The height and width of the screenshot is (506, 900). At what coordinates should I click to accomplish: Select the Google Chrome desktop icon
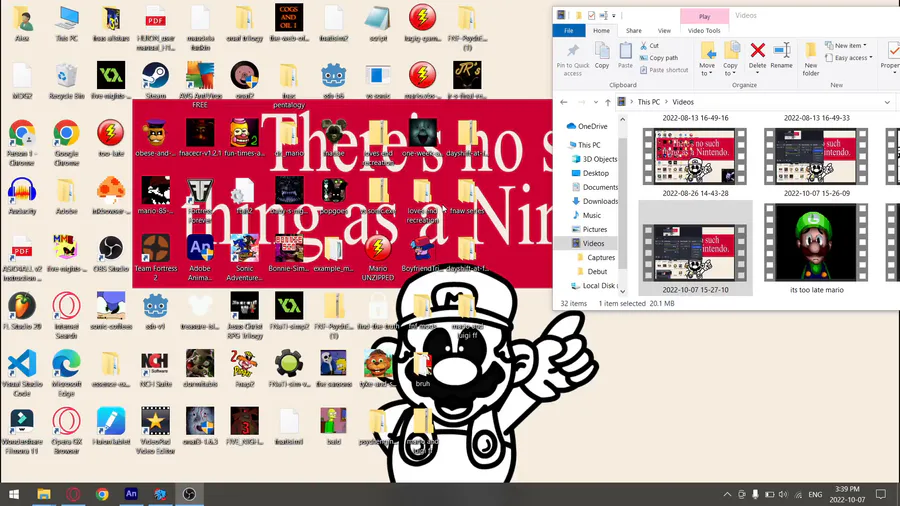[x=67, y=133]
